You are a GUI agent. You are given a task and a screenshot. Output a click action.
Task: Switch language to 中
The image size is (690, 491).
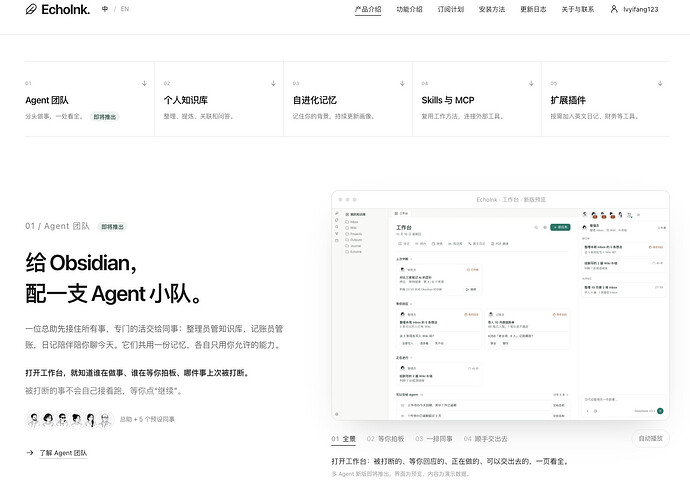(105, 9)
